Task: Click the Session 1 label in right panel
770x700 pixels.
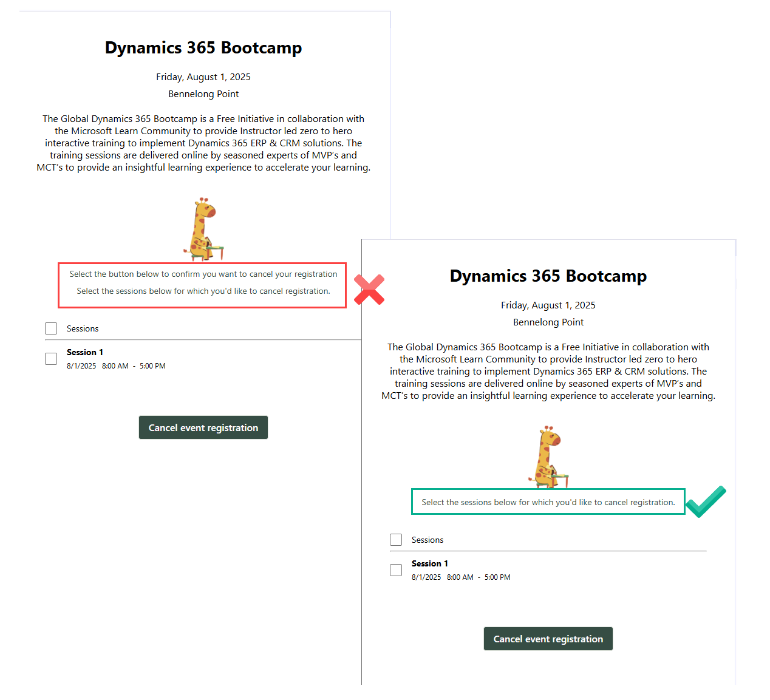Action: pos(430,563)
